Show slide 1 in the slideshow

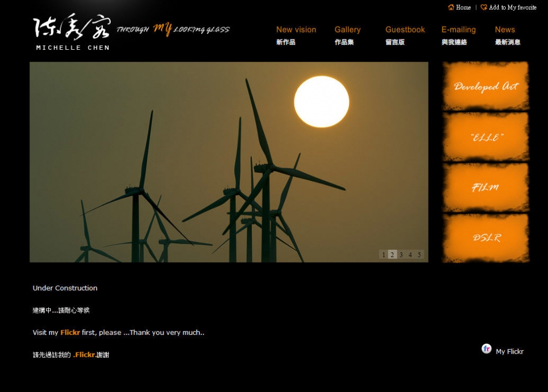click(383, 255)
